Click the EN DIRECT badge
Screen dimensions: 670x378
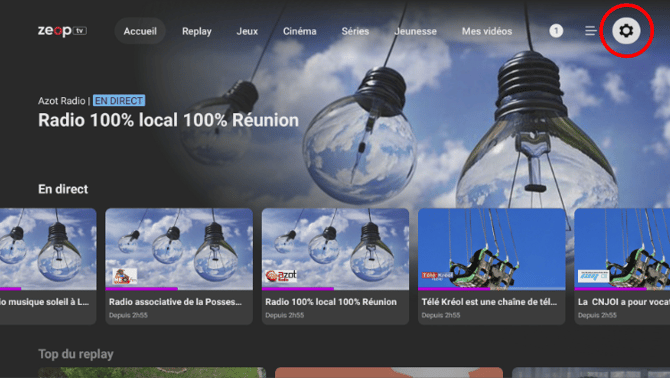coord(119,100)
